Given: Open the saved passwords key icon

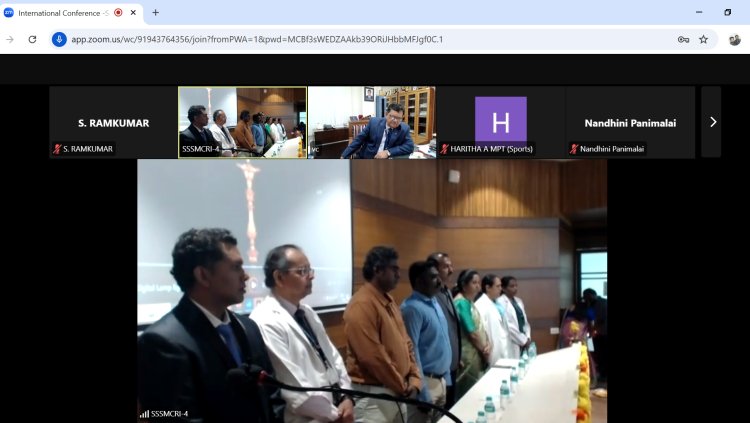Looking at the screenshot, I should pos(683,40).
